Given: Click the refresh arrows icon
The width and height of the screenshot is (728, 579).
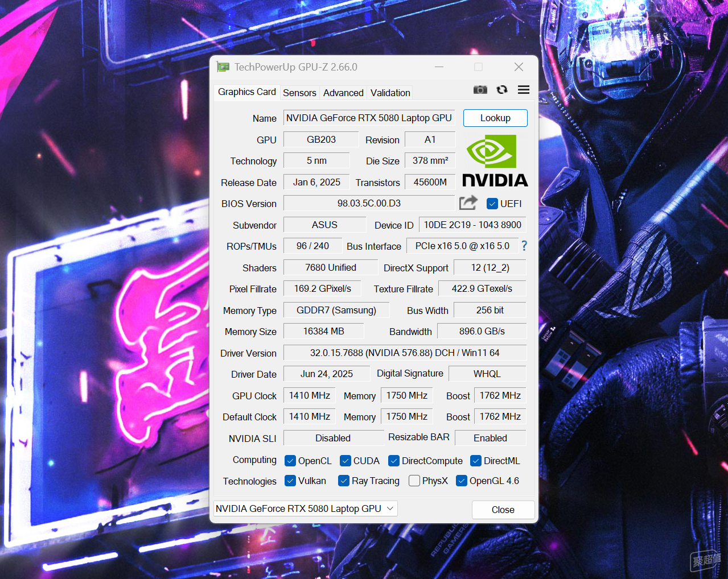Looking at the screenshot, I should pos(502,90).
